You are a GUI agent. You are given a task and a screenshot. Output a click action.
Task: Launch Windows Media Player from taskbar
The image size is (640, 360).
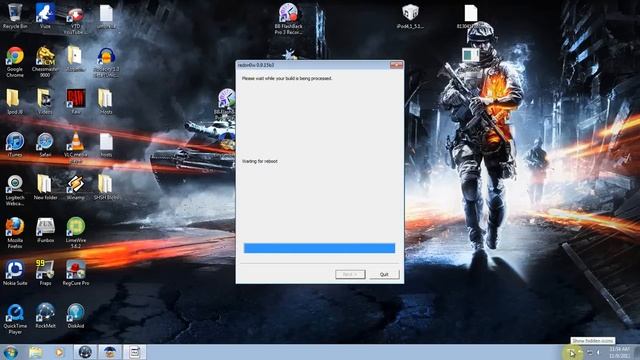[60, 352]
